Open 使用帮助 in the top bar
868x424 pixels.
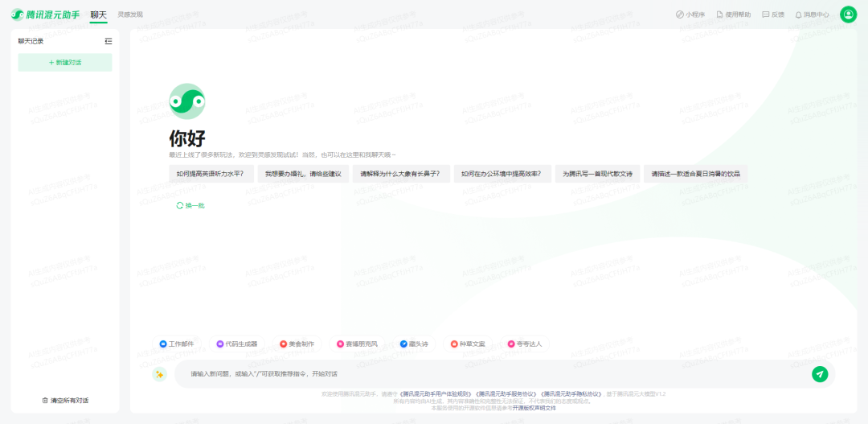pos(734,14)
